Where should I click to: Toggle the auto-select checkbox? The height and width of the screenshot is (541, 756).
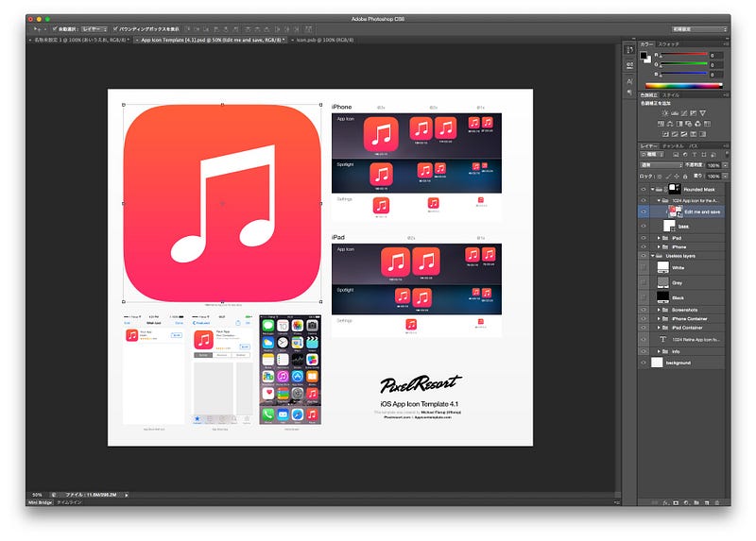55,29
